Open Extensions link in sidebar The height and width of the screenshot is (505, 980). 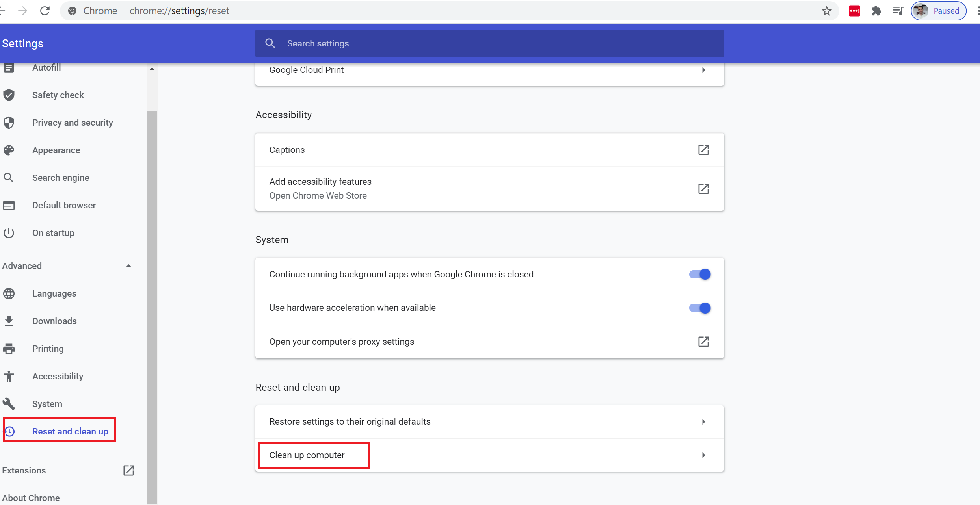(x=24, y=470)
